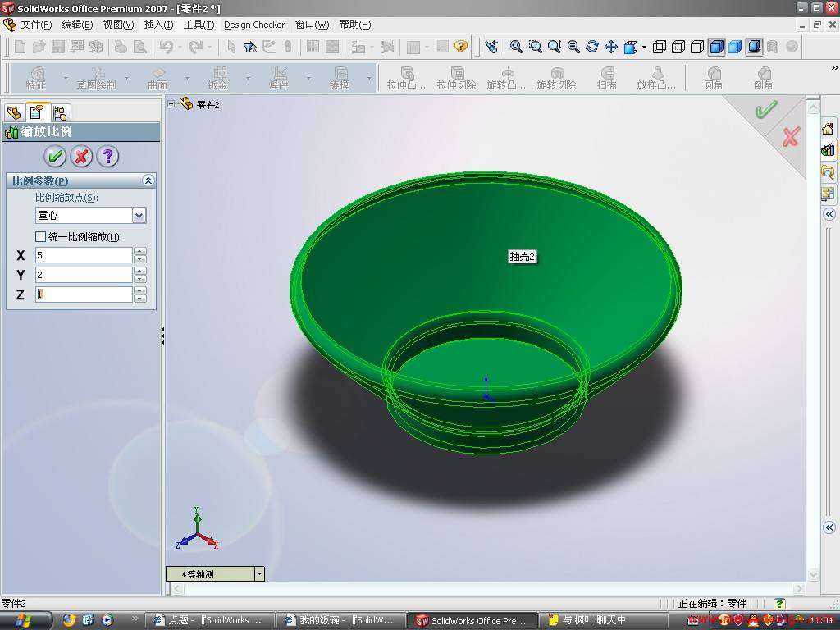
Task: Click the Y scale factor input field
Action: tap(84, 275)
